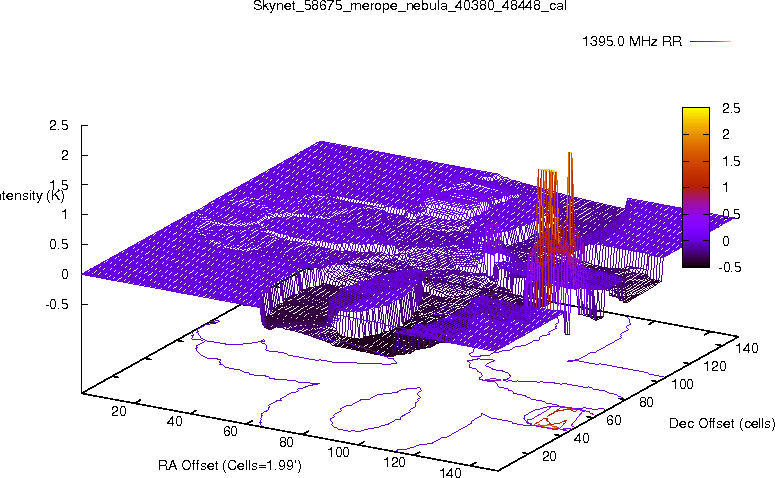
Task: Click the 1.5 label on the color bar
Action: (x=731, y=161)
